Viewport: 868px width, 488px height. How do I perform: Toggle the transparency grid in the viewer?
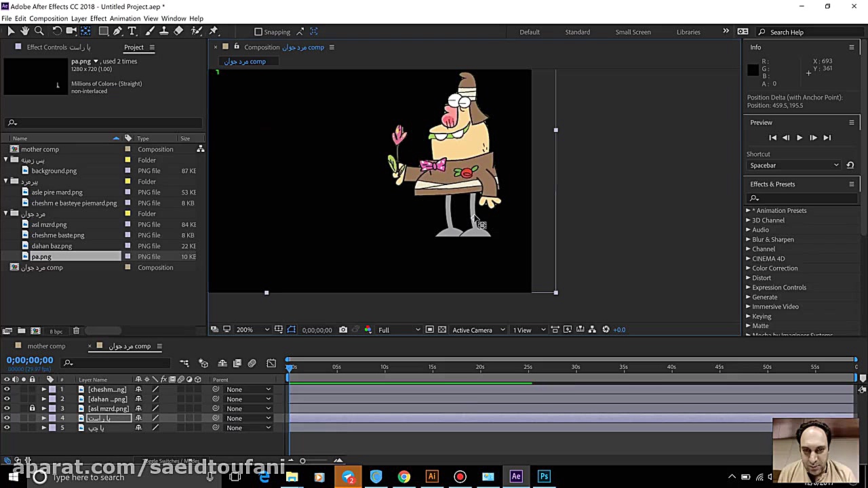[442, 330]
